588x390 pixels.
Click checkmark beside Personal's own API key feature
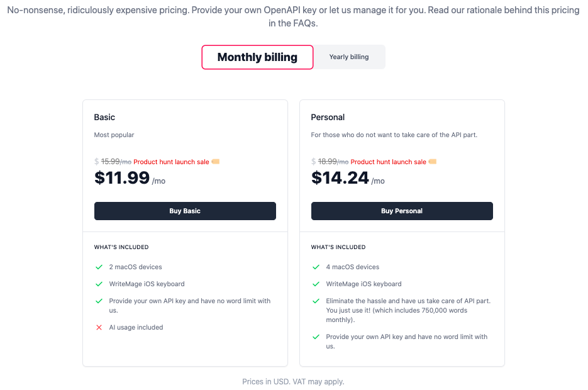[316, 337]
